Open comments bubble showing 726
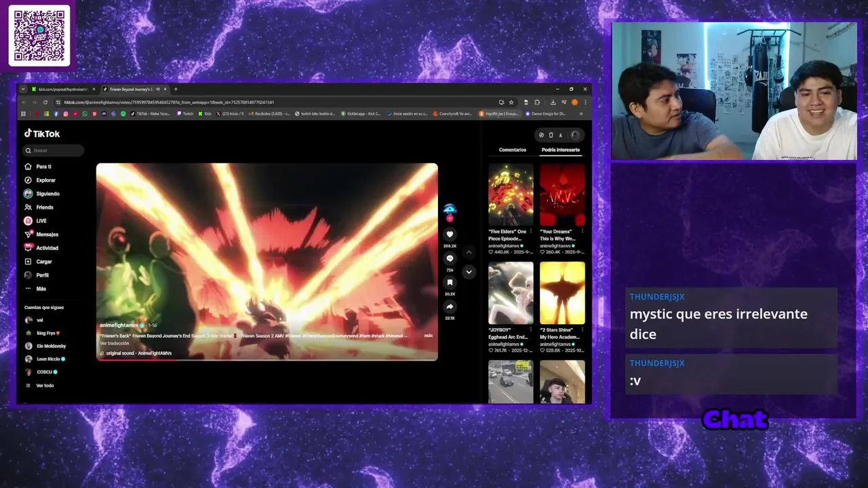 tap(450, 259)
